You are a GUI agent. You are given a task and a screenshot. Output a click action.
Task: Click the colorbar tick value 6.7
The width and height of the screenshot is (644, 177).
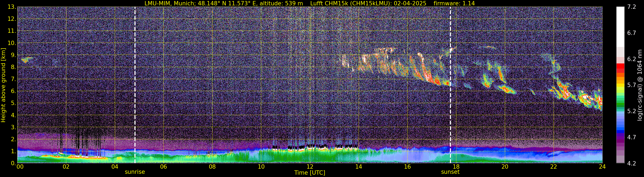(632, 33)
